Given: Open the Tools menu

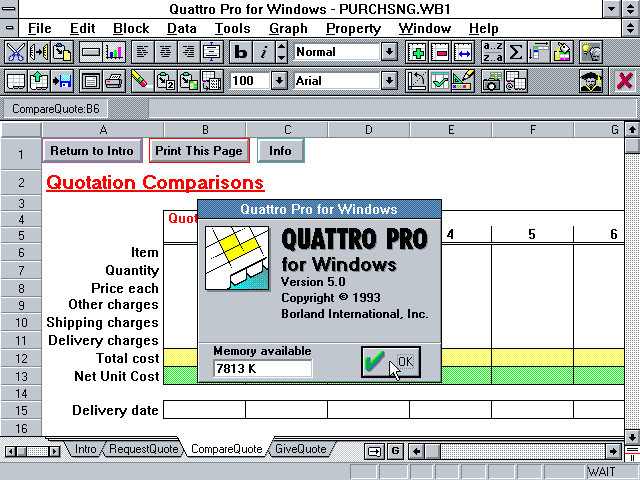Looking at the screenshot, I should click(233, 29).
